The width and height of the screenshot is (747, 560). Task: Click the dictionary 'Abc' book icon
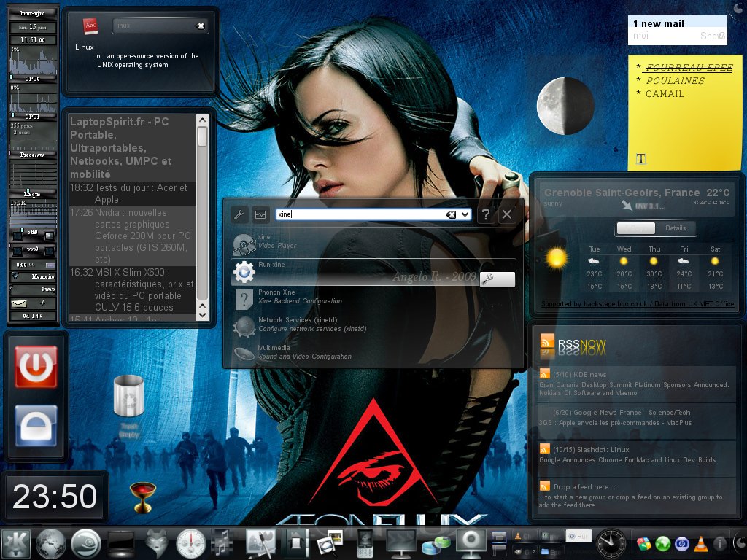(x=90, y=26)
